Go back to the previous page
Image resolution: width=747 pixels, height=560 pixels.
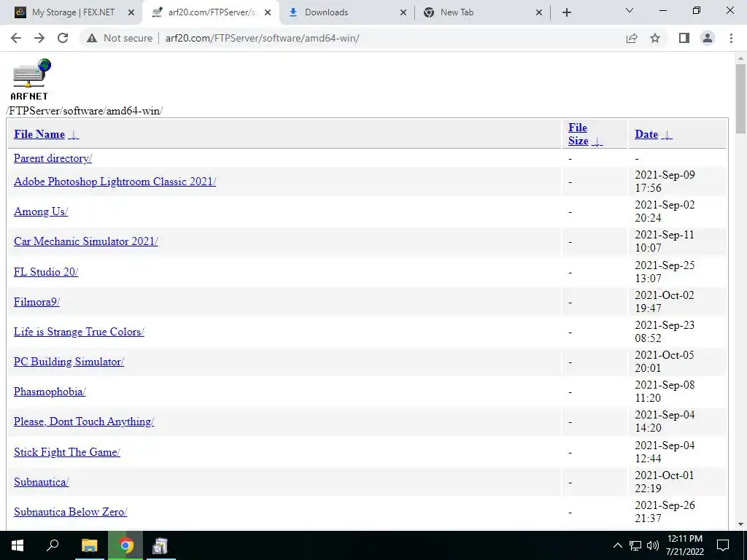16,38
